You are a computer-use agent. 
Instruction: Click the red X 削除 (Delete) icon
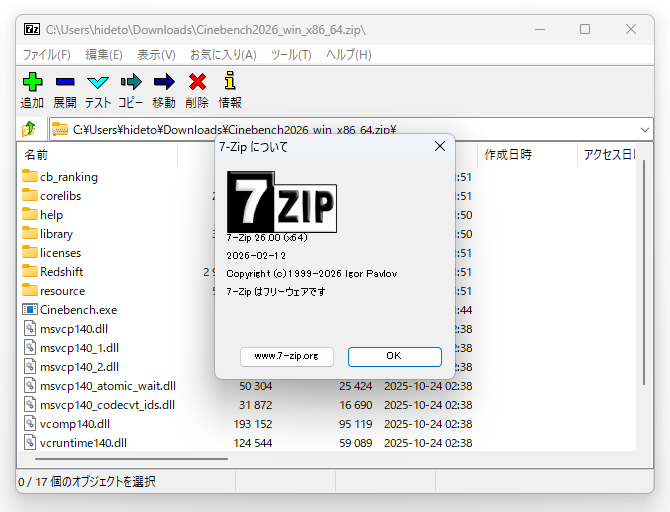(197, 82)
